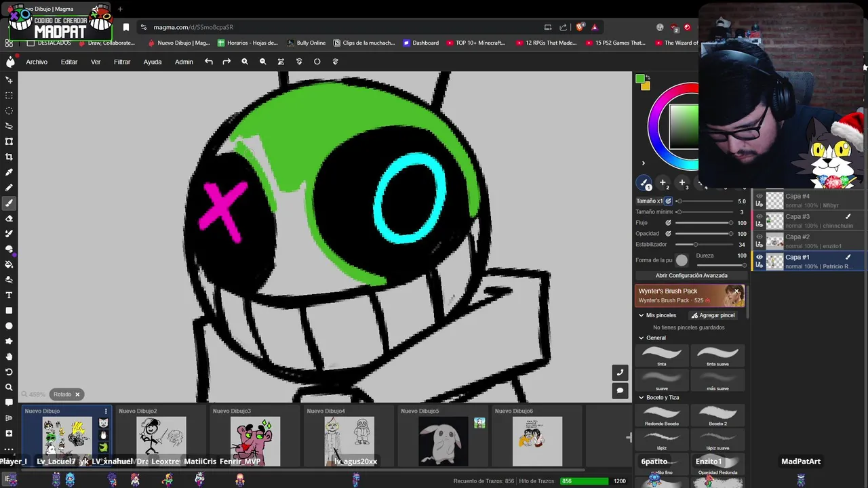Select the move tool in left toolbar
The image size is (868, 488).
pyautogui.click(x=9, y=80)
